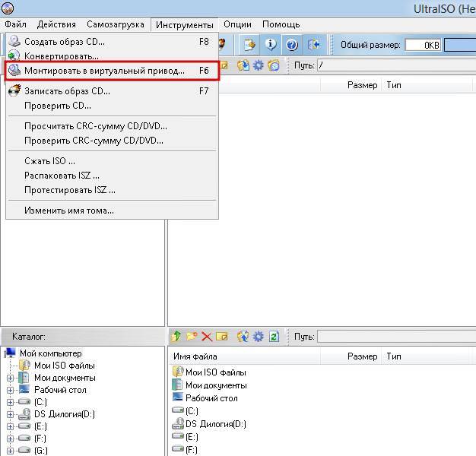Expand the (F:) drive tree node
Screen dimensions: 476x456
pyautogui.click(x=10, y=439)
